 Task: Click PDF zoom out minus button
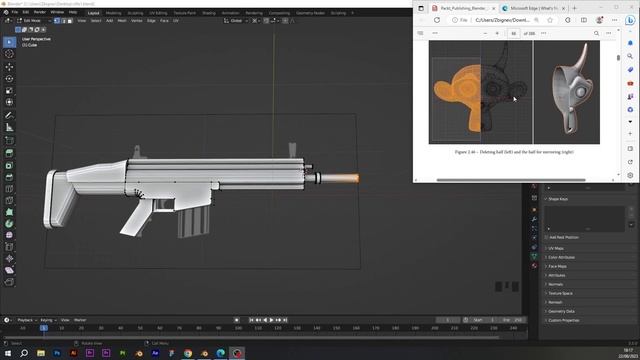coord(485,33)
